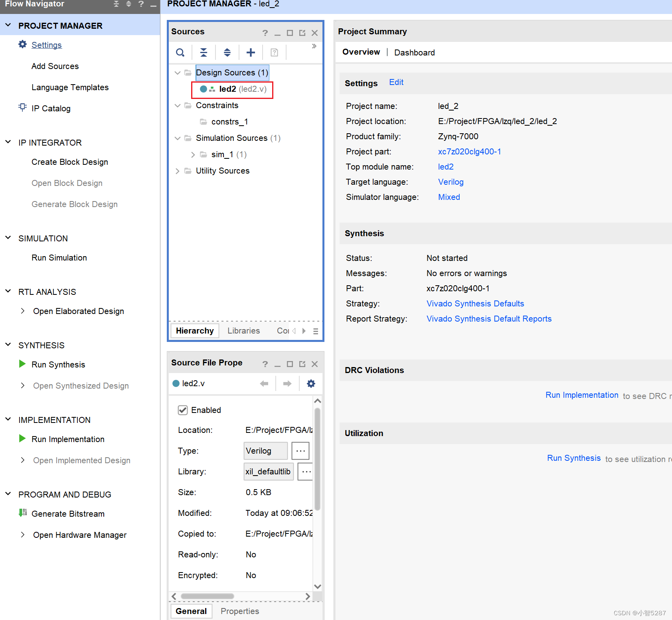The height and width of the screenshot is (620, 672).
Task: Select led2 (led2.v) source file
Action: point(233,89)
